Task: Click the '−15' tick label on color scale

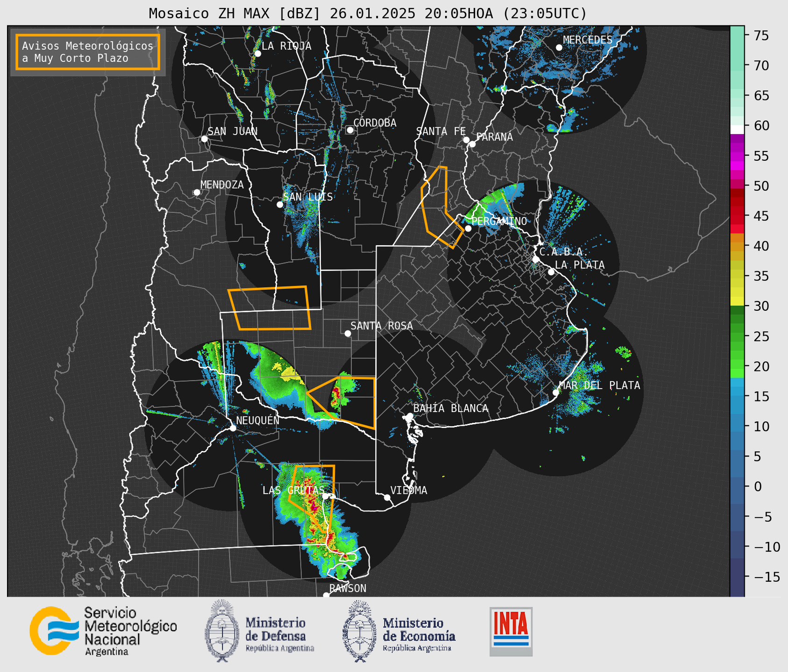Action: pos(767,577)
